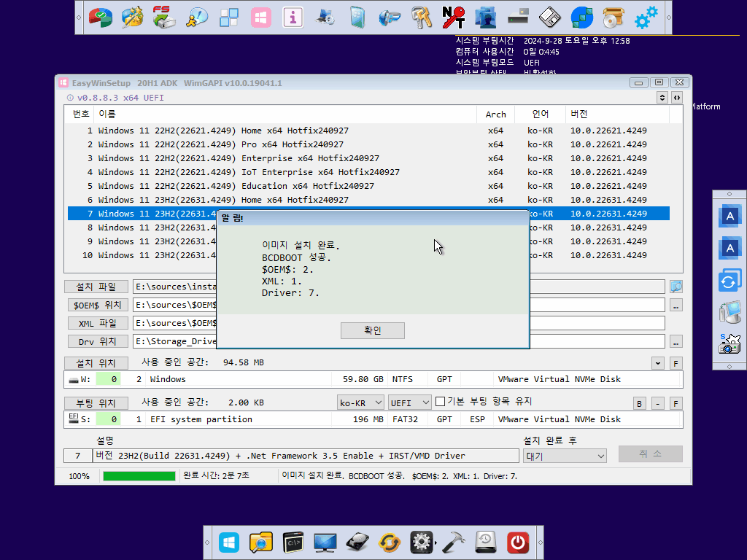Open the blue monitor icon in dock
747x560 pixels.
point(325,542)
